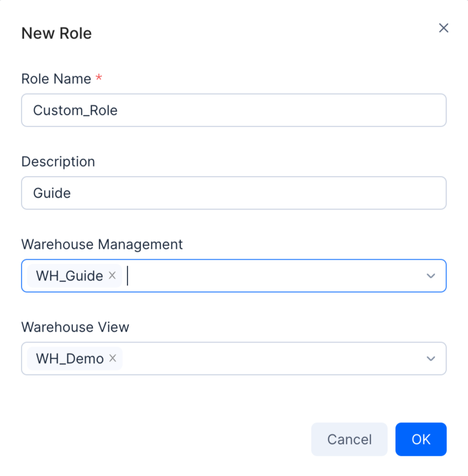Place cursor on the Custom_Role text
This screenshot has height=476, width=468.
(75, 110)
